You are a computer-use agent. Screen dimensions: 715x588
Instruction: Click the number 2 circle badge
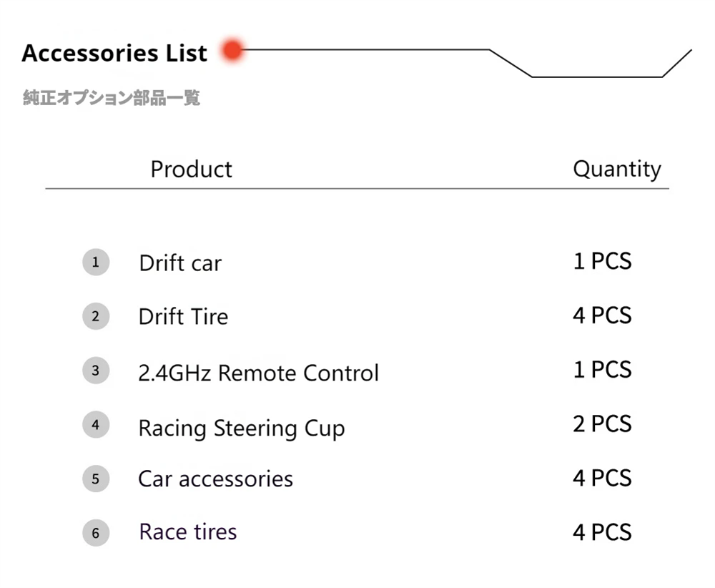point(96,316)
